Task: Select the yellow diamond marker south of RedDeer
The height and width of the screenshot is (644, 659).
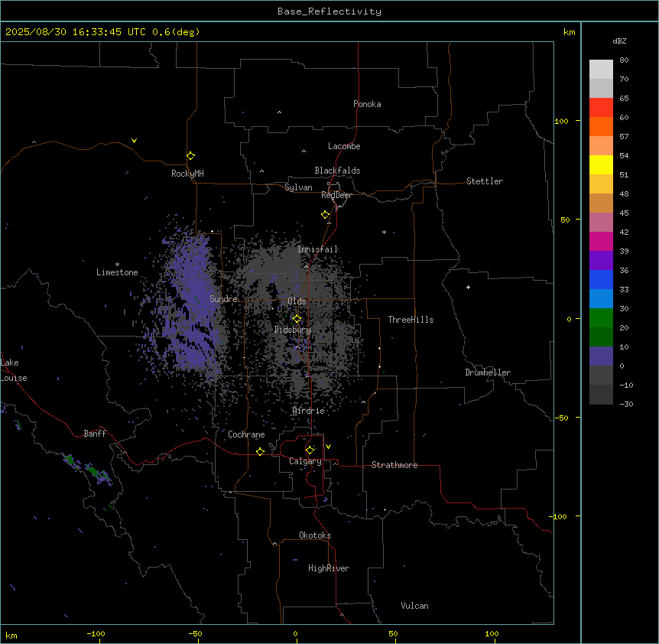Action: (325, 215)
